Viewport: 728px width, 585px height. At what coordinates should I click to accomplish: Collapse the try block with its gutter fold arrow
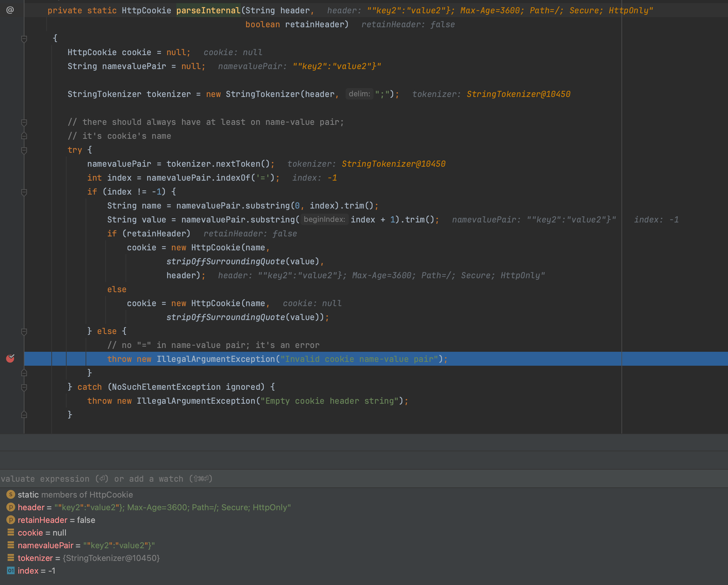pos(24,150)
